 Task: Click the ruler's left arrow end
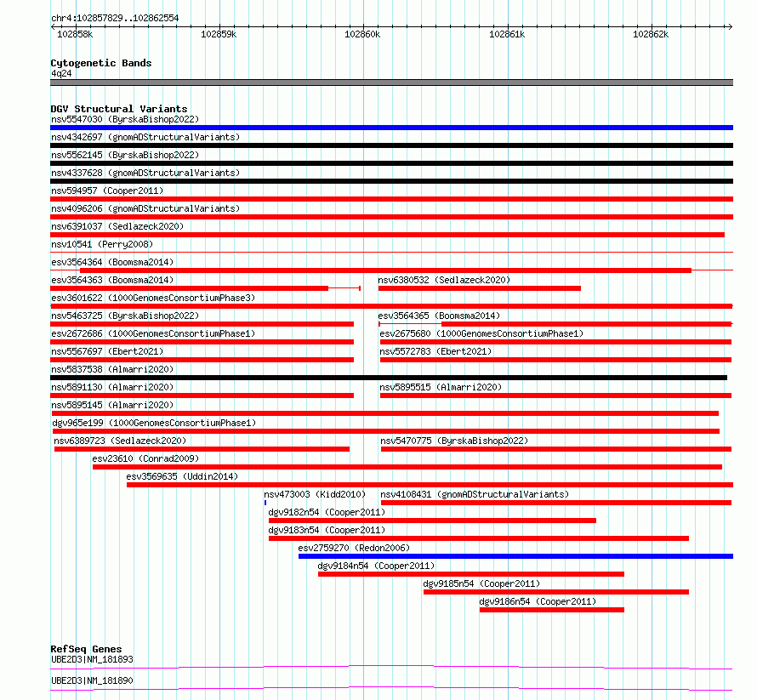pyautogui.click(x=53, y=27)
